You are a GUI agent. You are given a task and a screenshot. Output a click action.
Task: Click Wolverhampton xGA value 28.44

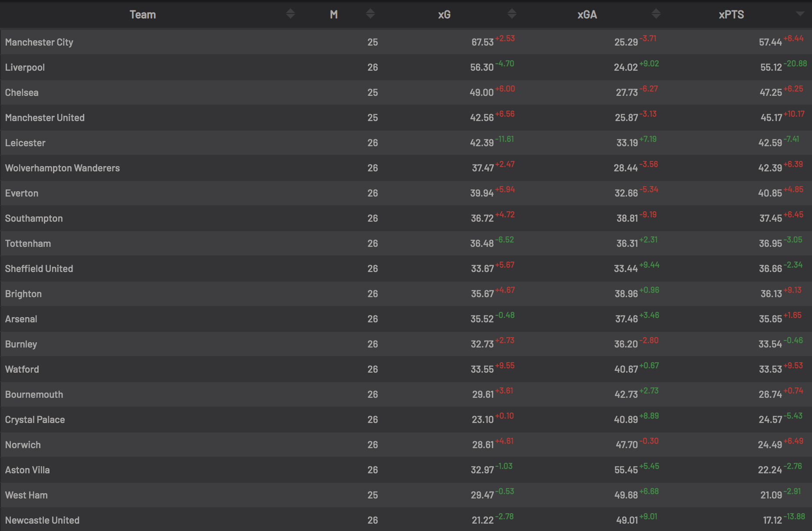click(x=626, y=168)
